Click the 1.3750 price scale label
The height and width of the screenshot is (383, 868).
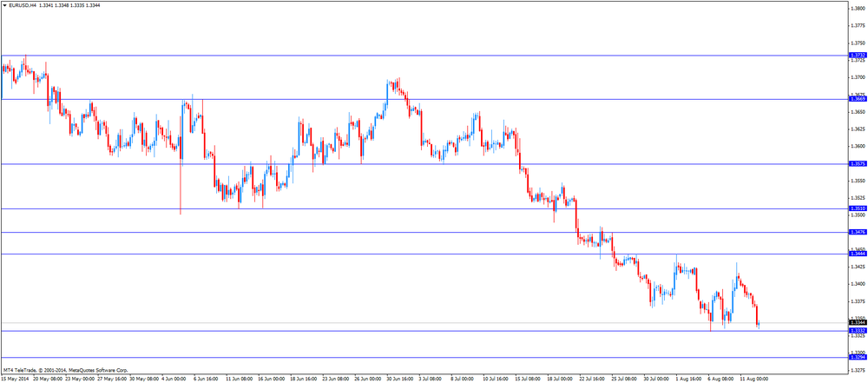[858, 43]
